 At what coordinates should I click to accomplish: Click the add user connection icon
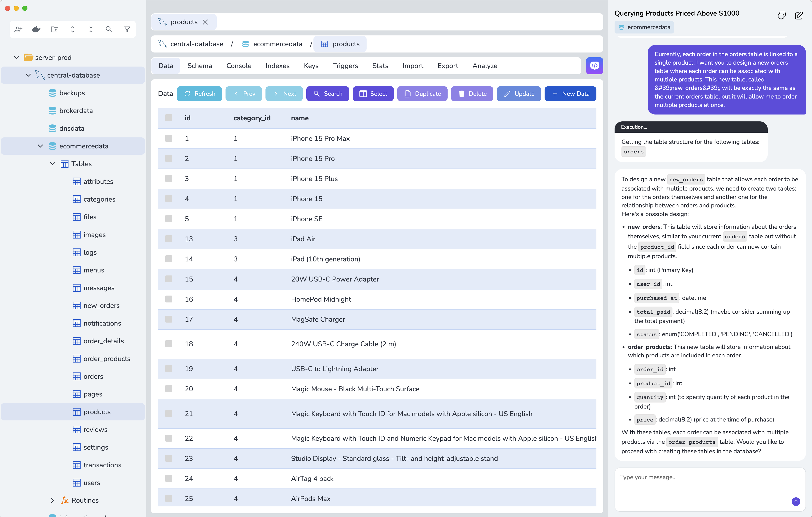click(x=18, y=30)
